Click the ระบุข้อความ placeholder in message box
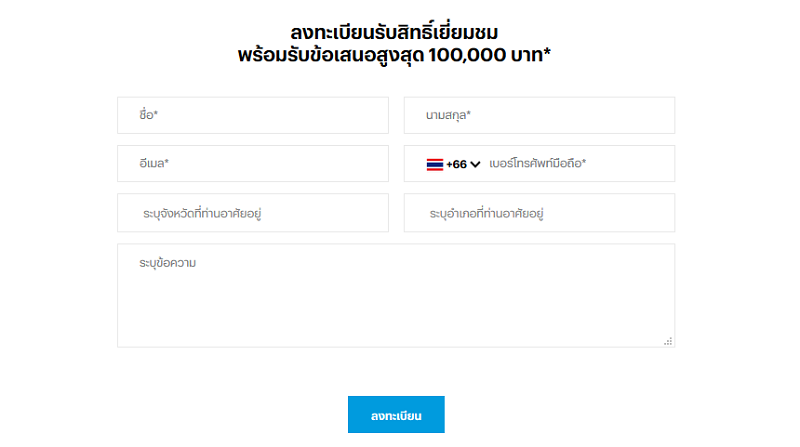This screenshot has height=447, width=800. tap(168, 263)
